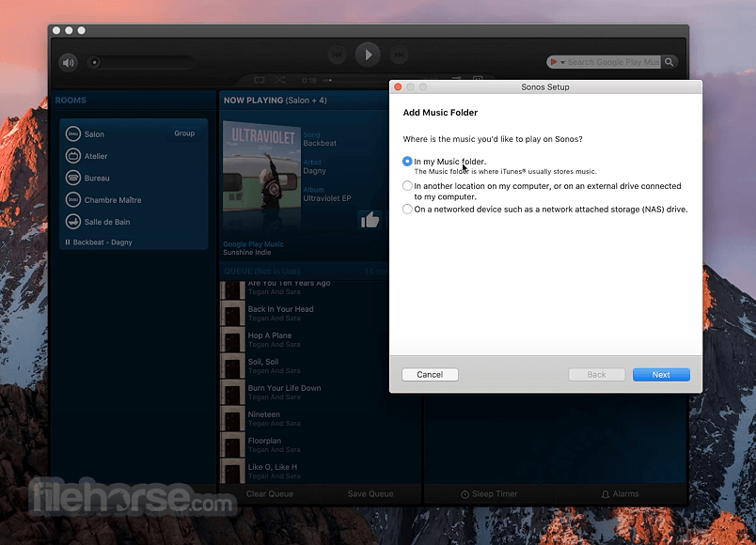Click the artist name Dagny

tap(314, 171)
